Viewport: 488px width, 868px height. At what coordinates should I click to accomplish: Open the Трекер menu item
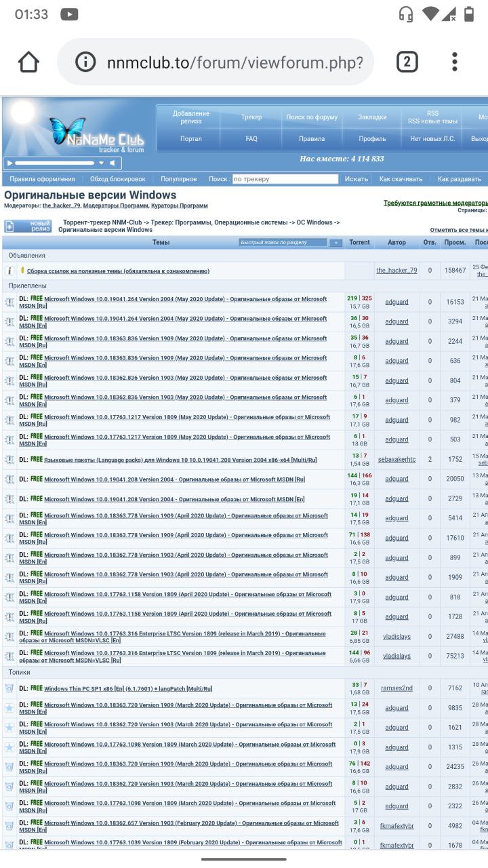point(251,117)
